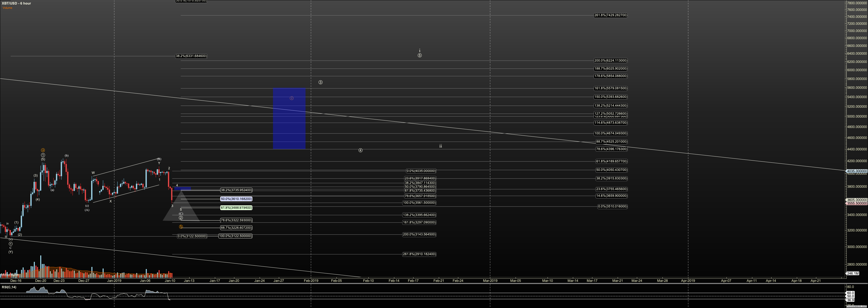
Task: Select the green 61.8%(3488.619400) label
Action: coord(236,208)
